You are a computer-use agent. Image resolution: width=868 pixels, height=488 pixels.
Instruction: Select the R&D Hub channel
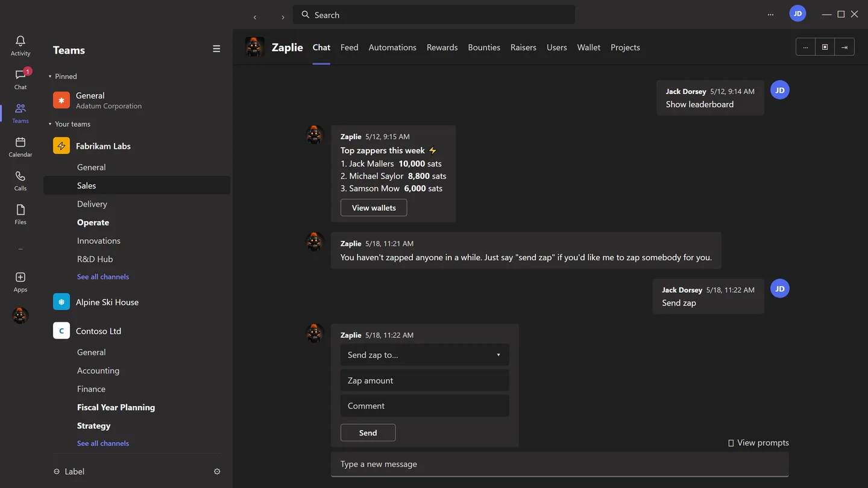95,259
